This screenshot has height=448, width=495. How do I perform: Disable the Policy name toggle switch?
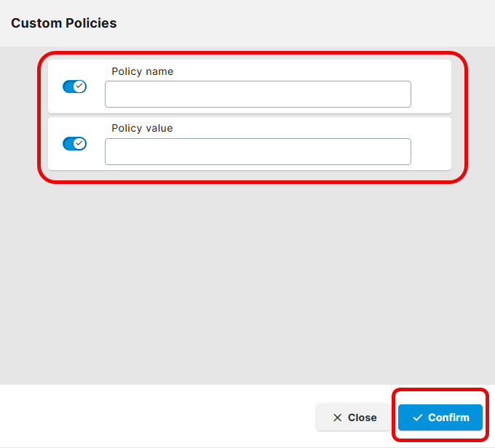click(x=74, y=87)
